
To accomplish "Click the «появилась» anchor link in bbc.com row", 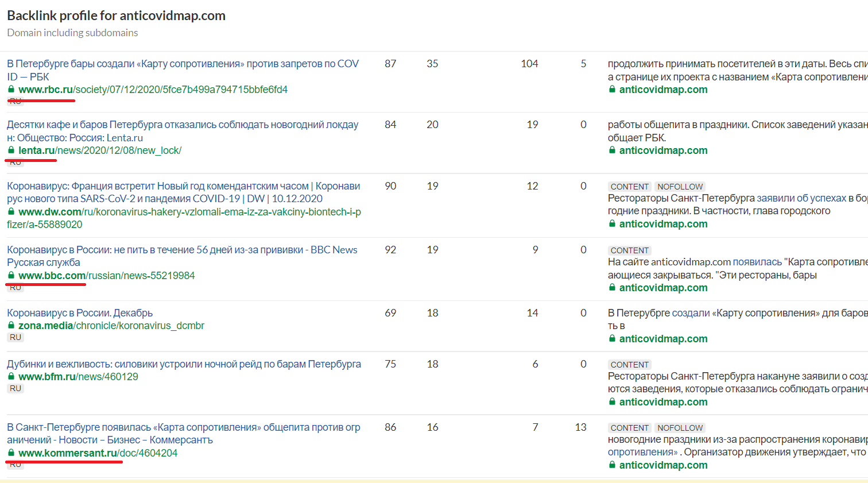I will (757, 262).
